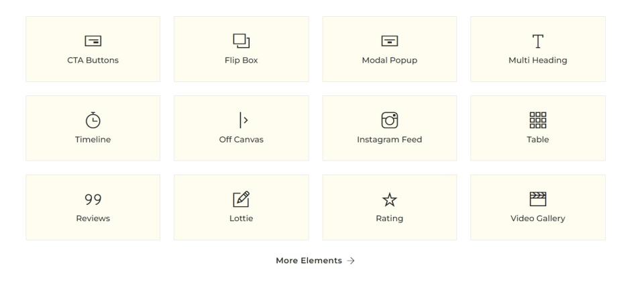Choose the Off Canvas label
The height and width of the screenshot is (305, 644).
[x=241, y=140]
